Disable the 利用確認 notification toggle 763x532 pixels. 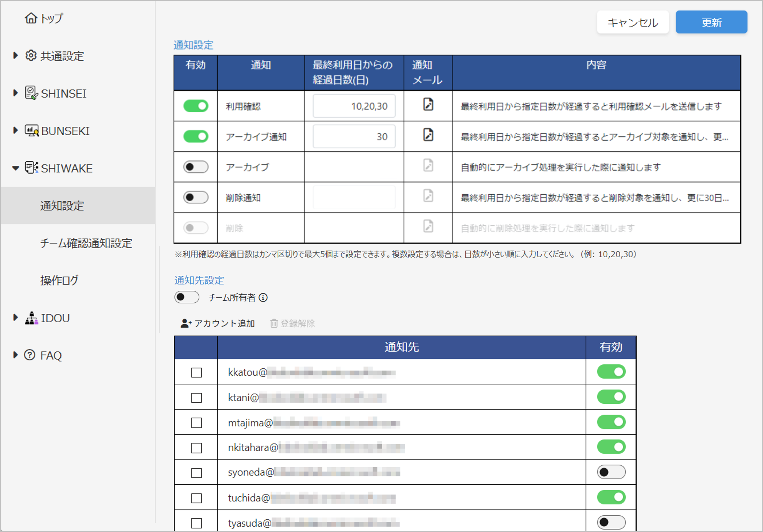196,106
